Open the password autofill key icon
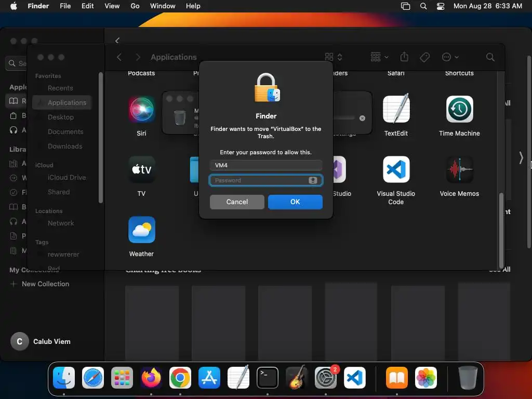This screenshot has height=399, width=532. 313,180
